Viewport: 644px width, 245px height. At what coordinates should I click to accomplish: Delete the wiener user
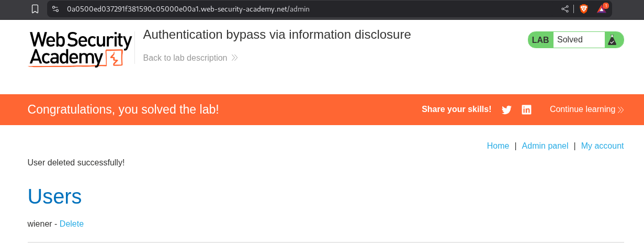coord(72,224)
